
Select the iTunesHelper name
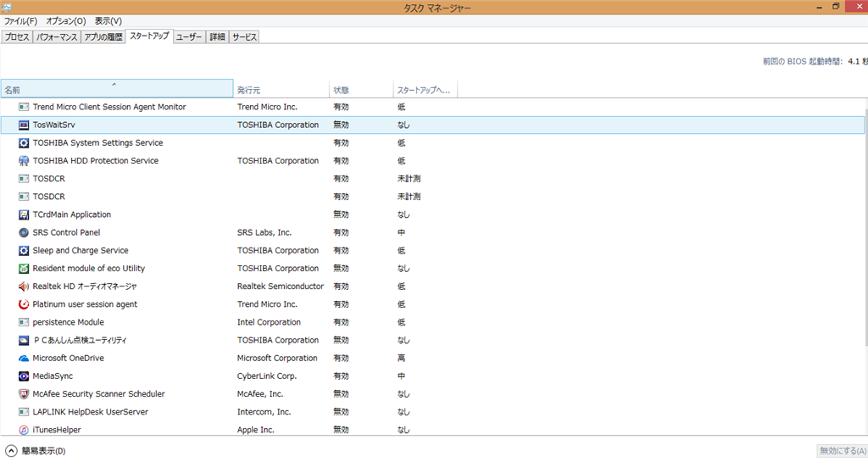(57, 430)
